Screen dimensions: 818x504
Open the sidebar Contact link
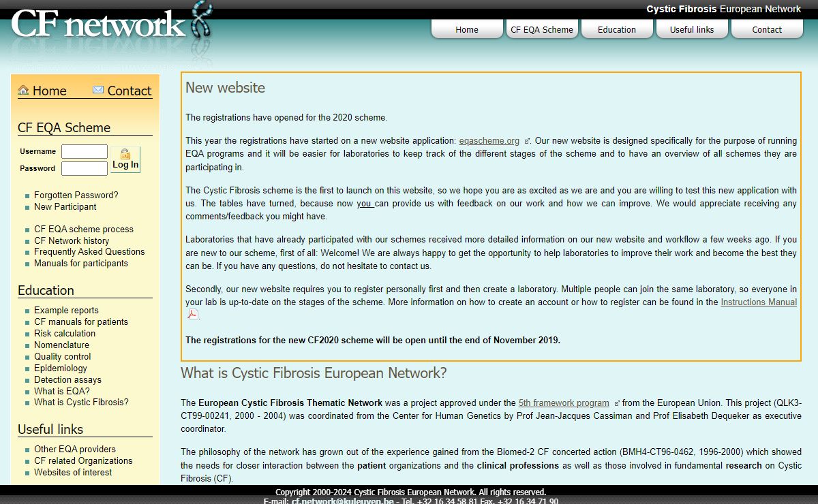[129, 91]
